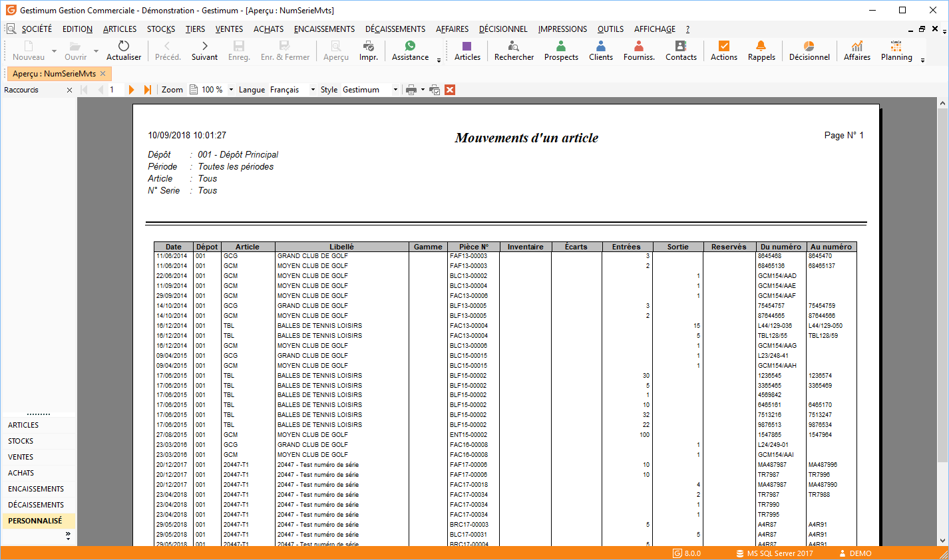Close preview with red X icon

point(450,90)
